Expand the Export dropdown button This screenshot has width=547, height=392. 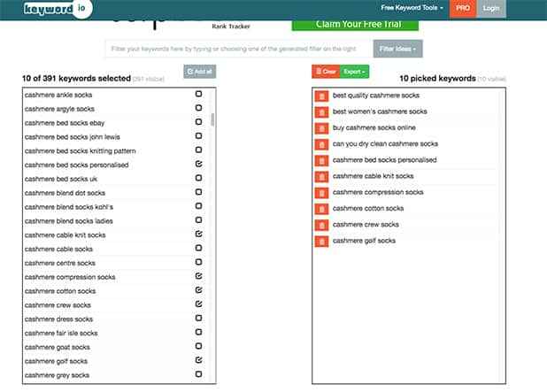(356, 71)
